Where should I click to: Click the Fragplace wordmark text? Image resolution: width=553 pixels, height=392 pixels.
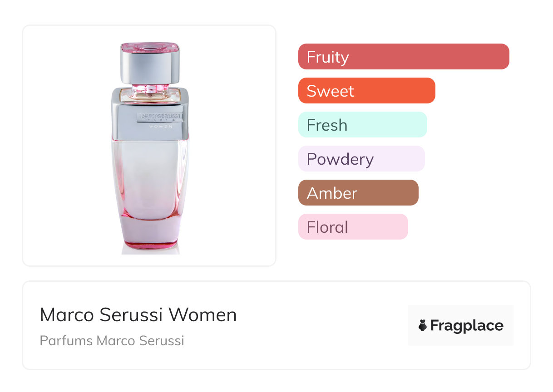click(x=467, y=325)
